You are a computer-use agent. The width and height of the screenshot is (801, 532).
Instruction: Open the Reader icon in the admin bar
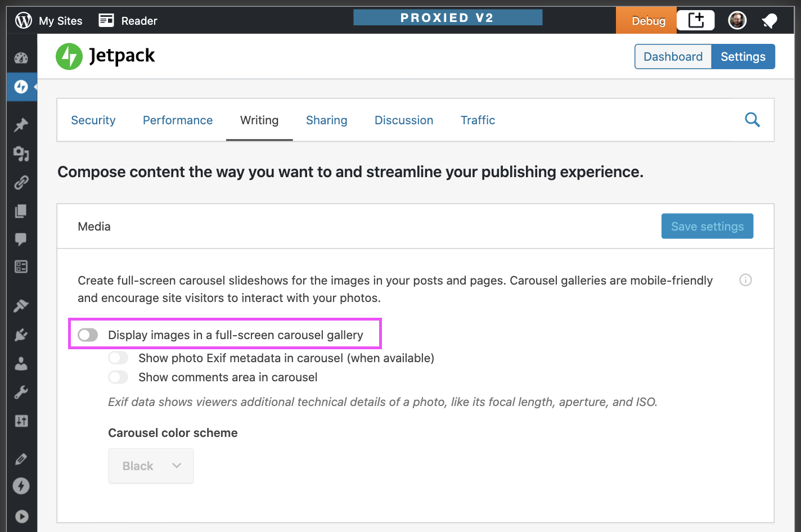(106, 21)
